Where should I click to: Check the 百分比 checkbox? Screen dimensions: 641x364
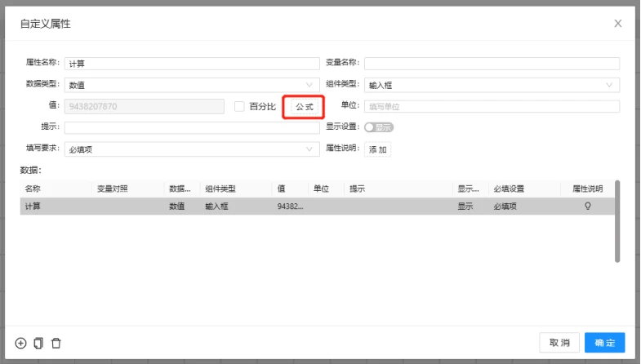[239, 106]
